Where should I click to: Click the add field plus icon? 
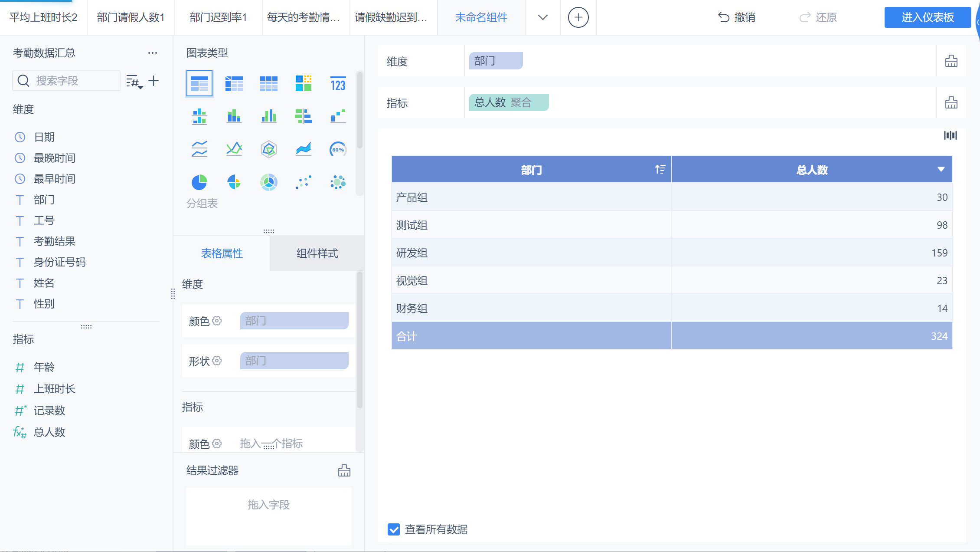[x=154, y=81]
